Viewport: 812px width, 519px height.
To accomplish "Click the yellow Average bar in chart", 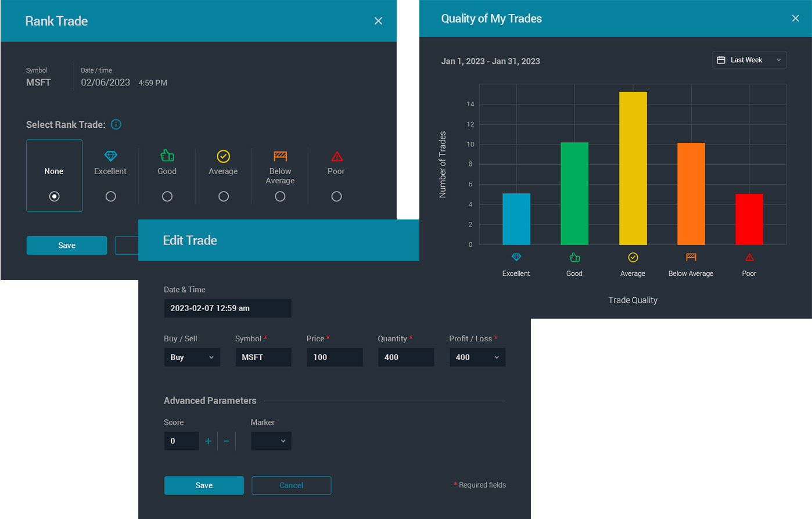I will click(x=633, y=168).
